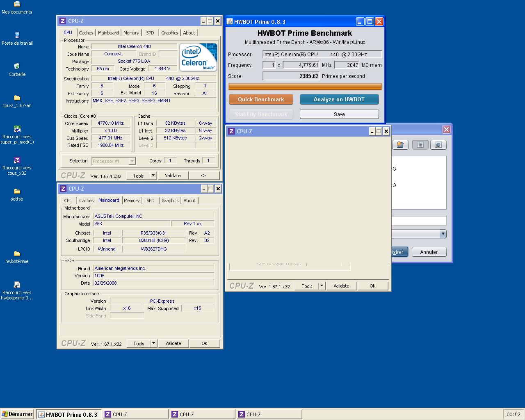Screen dimensions: 525x420
Task: Activate the third CPU-Z taskbar button
Action: point(269,415)
